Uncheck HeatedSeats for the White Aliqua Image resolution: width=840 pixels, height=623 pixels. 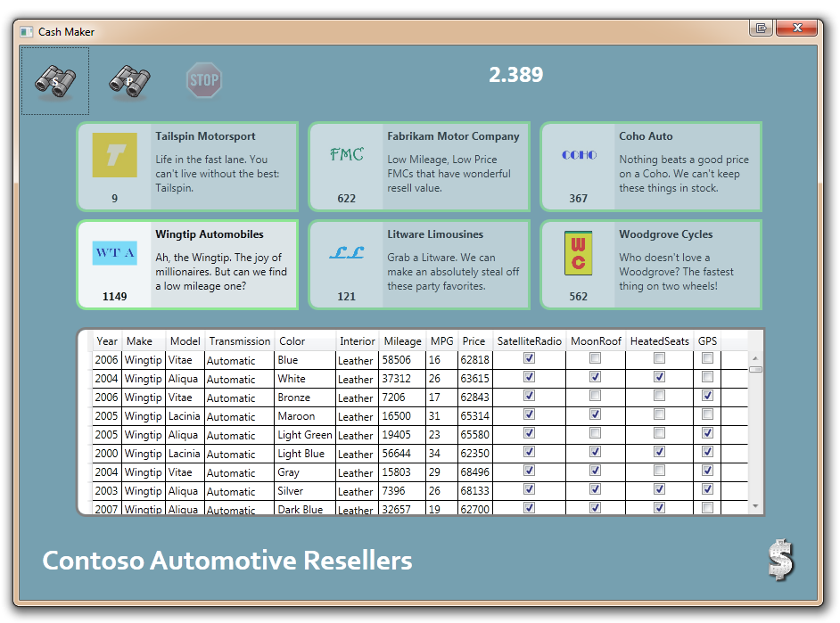(659, 377)
